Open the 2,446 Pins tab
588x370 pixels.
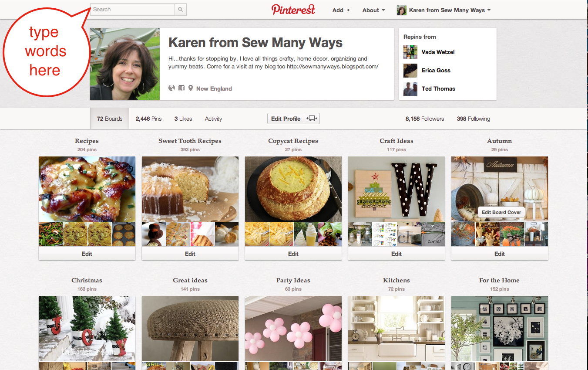148,118
